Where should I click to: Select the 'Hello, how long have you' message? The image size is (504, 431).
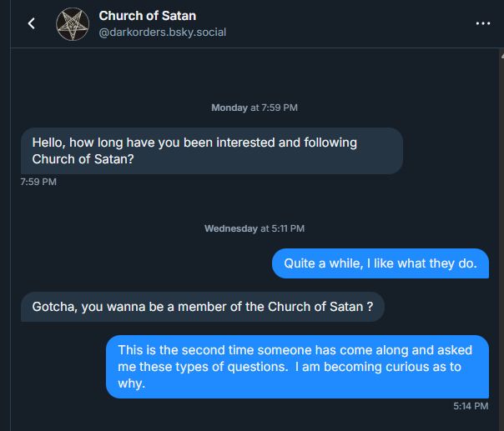point(211,151)
